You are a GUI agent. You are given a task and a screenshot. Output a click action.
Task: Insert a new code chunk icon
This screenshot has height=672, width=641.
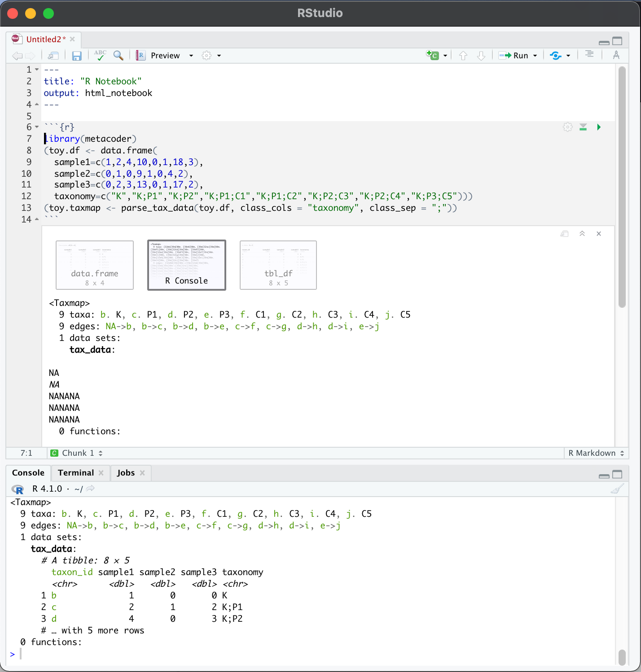pos(432,55)
